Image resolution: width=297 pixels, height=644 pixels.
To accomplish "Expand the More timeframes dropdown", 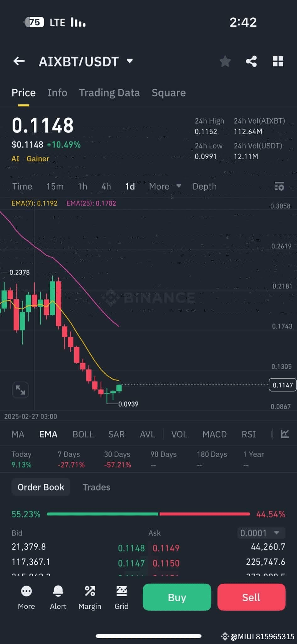I will 165,186.
